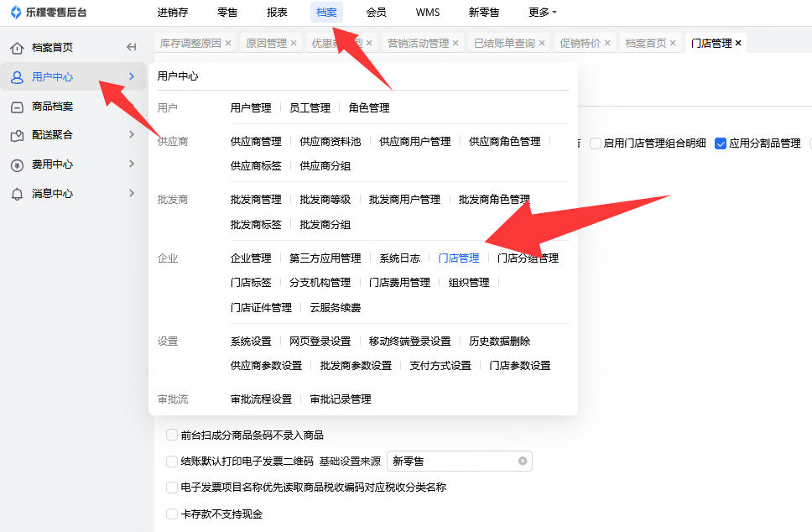Open 组织管理 link
This screenshot has width=812, height=532.
pyautogui.click(x=469, y=282)
